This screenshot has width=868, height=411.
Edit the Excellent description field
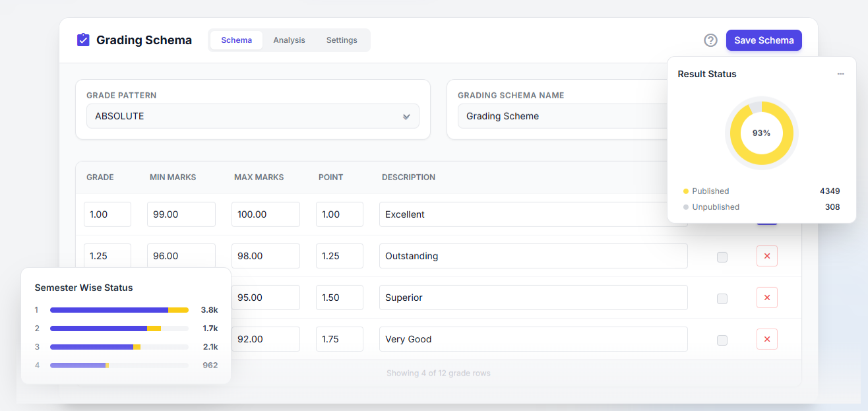(x=533, y=214)
